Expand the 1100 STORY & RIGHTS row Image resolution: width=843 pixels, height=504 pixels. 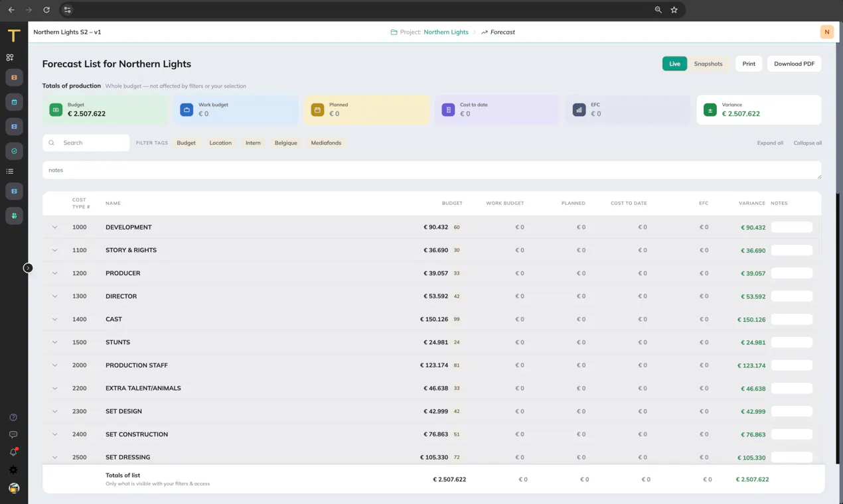tap(55, 250)
